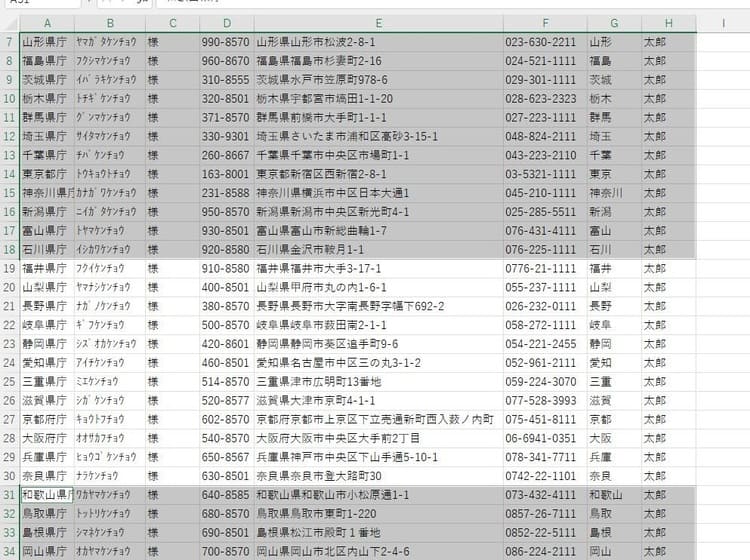This screenshot has height=560, width=750.
Task: Click cell containing 山形県庁
Action: tap(47, 42)
